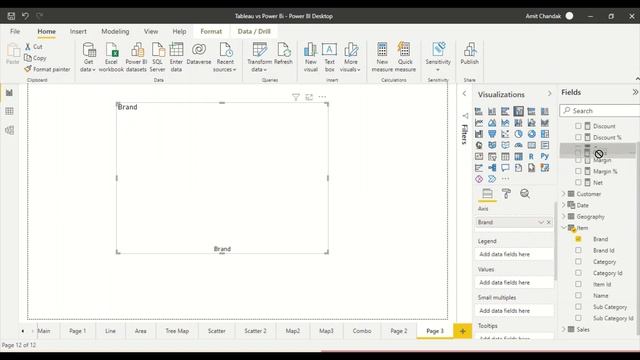The height and width of the screenshot is (360, 640).
Task: Open the Analytics magnifier tab in Visualizations
Action: 525,194
